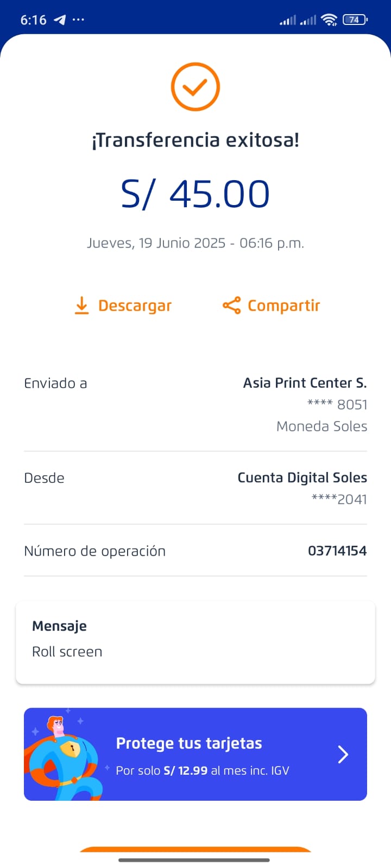The image size is (391, 868).
Task: Click the download arrow icon
Action: click(81, 305)
